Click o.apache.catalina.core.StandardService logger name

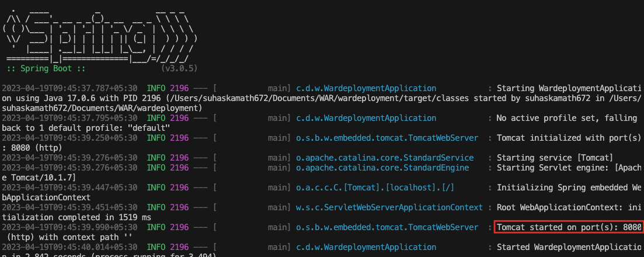coord(385,158)
